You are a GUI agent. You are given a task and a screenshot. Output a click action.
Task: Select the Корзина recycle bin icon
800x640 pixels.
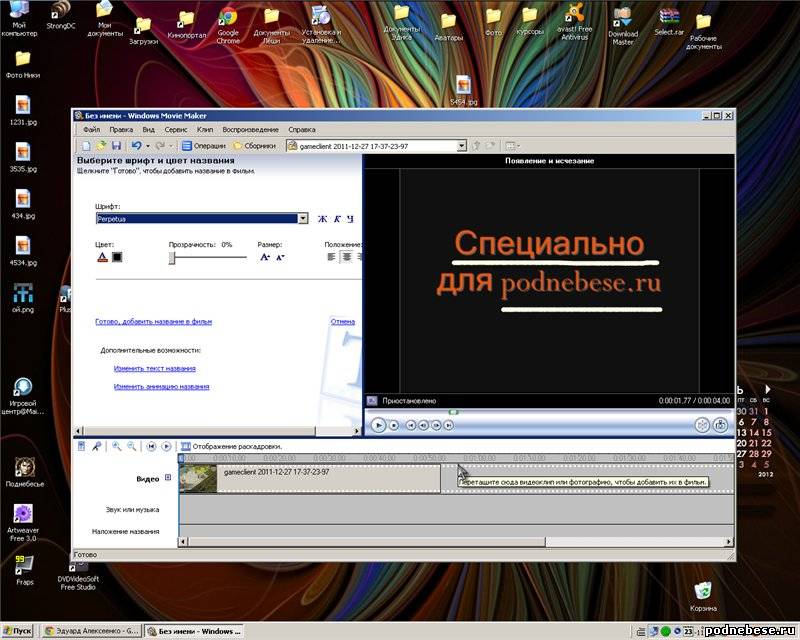(x=703, y=596)
